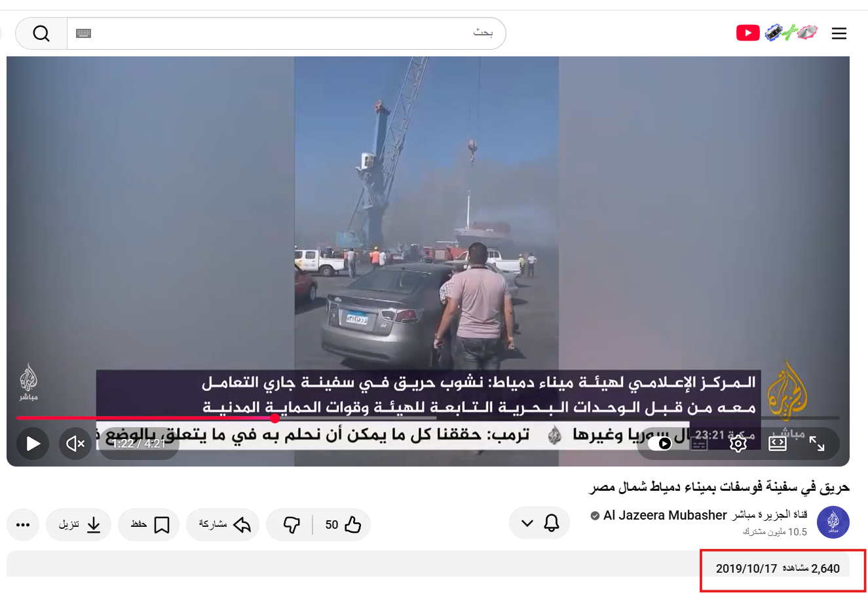
Task: Click the magnifier search button
Action: pos(41,33)
